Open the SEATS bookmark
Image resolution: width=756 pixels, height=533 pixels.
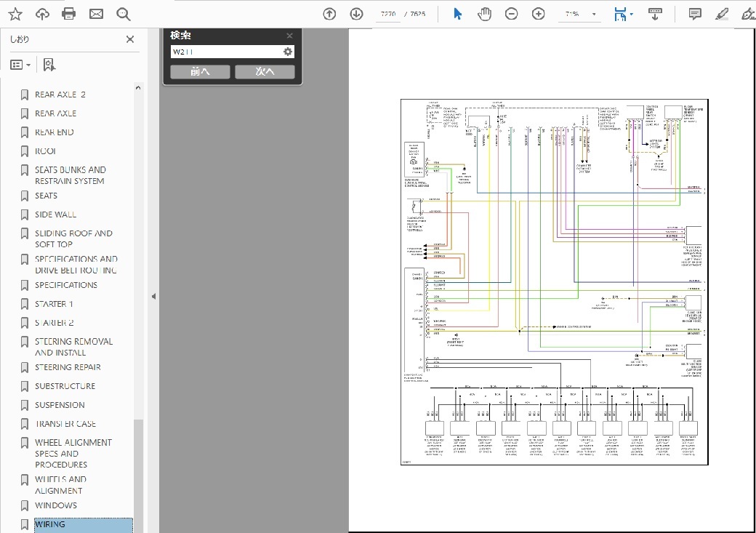pos(46,196)
